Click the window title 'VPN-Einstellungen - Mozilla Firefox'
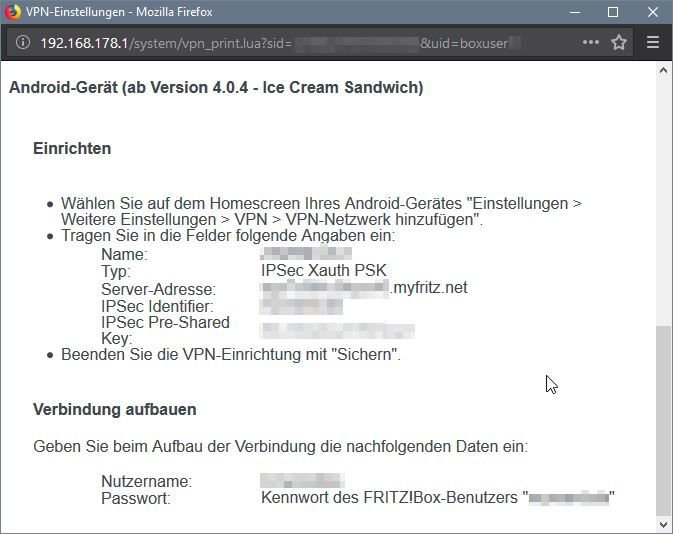The height and width of the screenshot is (534, 673). tap(119, 12)
